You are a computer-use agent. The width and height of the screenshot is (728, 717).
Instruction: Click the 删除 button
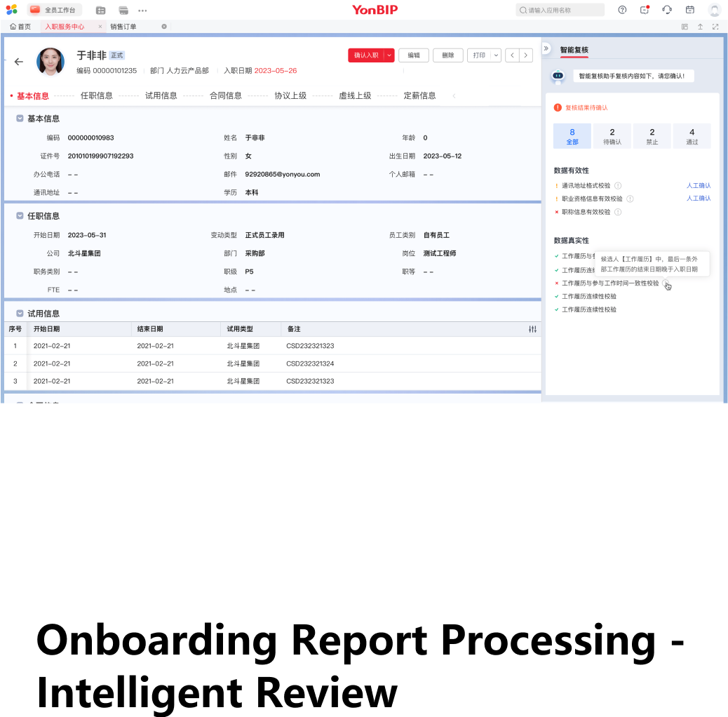[x=448, y=55]
